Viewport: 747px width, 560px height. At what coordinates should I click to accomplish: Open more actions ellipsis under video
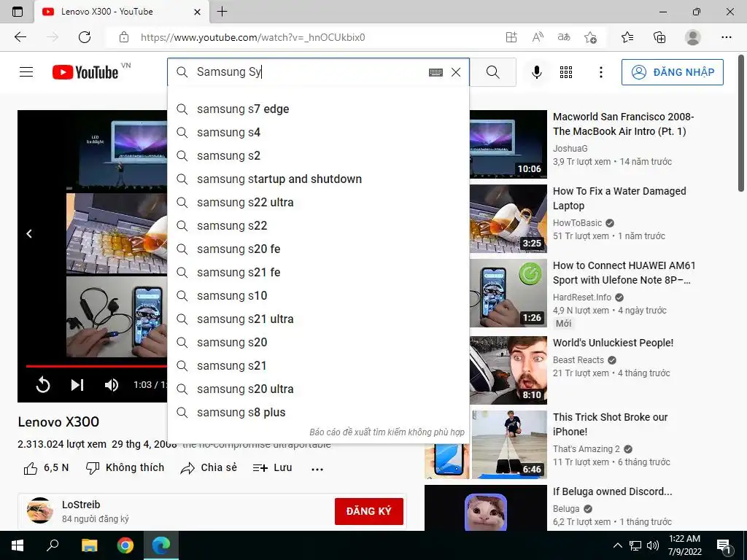pos(317,469)
